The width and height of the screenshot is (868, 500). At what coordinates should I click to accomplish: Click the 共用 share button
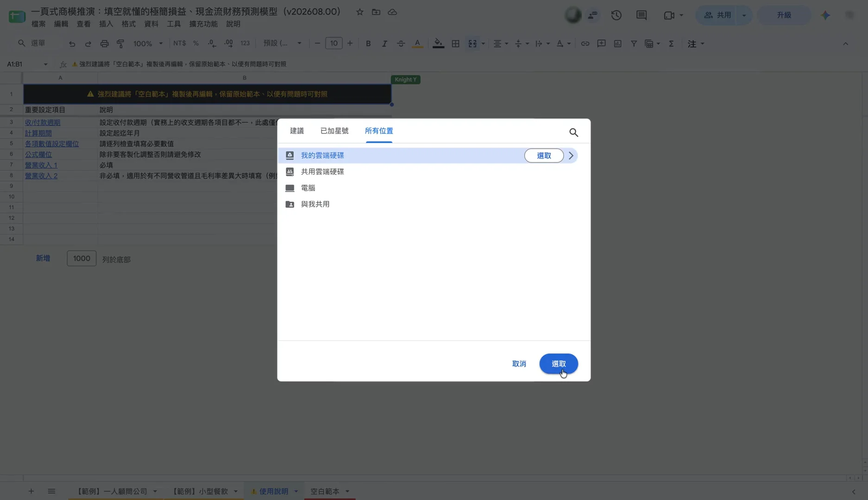coord(717,15)
